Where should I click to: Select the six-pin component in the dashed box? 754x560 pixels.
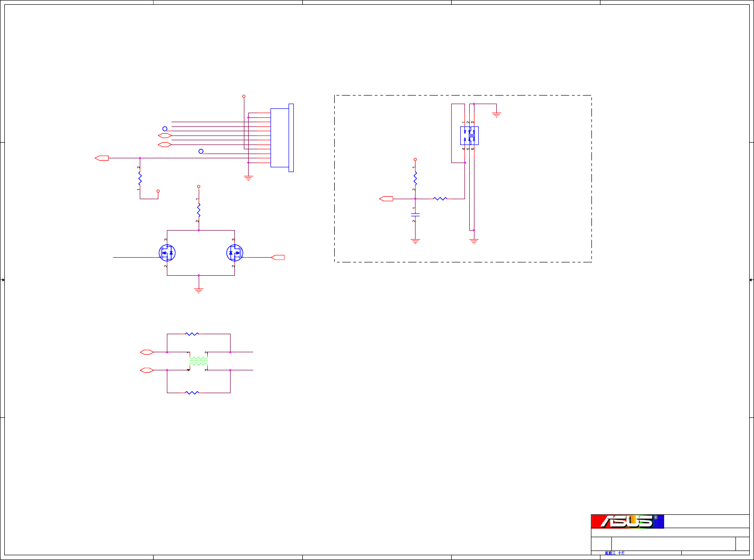pyautogui.click(x=469, y=136)
